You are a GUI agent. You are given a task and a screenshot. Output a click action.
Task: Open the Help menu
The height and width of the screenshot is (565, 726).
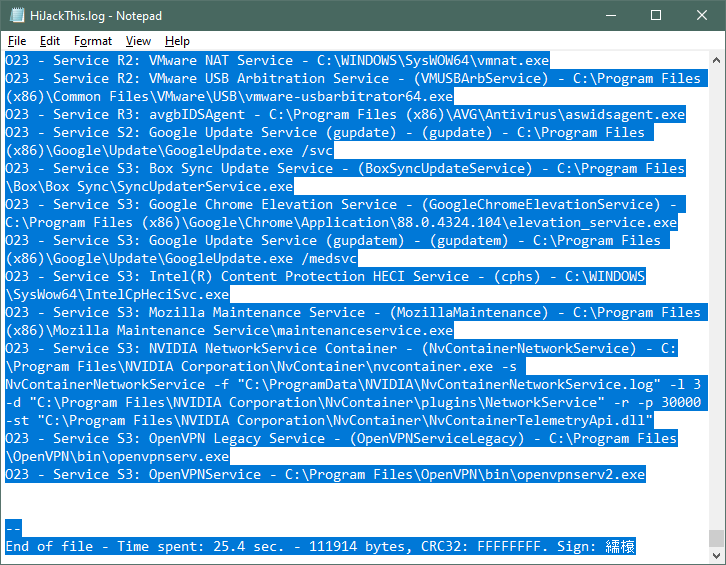[177, 41]
